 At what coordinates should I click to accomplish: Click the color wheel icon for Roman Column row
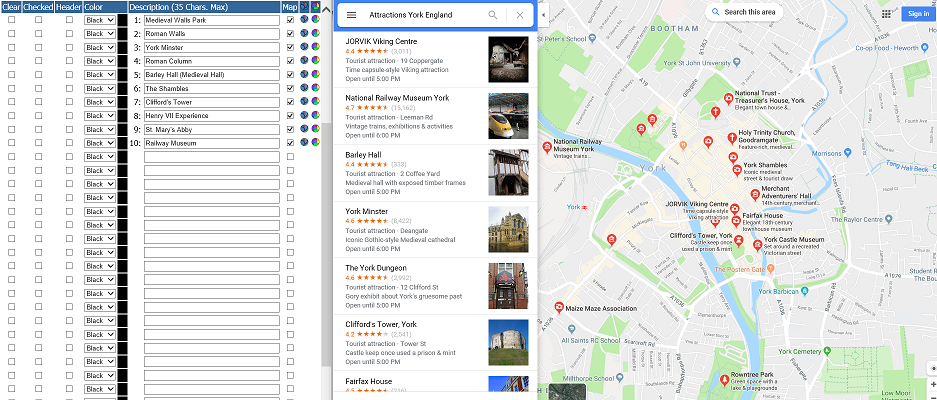pos(316,60)
